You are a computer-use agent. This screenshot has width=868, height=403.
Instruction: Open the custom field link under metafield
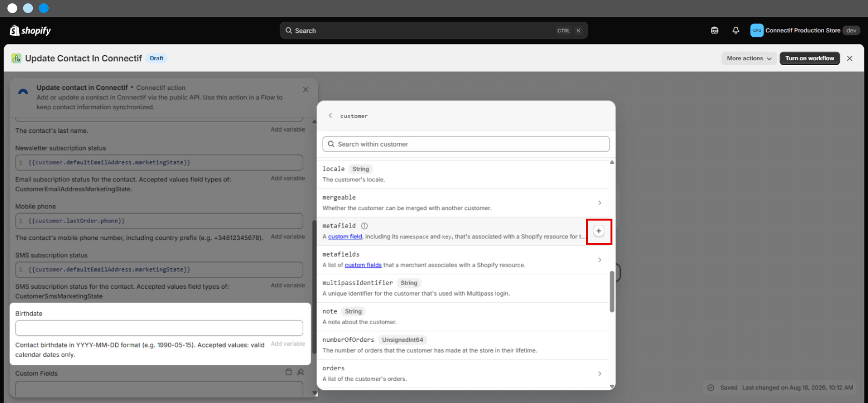[x=345, y=236]
